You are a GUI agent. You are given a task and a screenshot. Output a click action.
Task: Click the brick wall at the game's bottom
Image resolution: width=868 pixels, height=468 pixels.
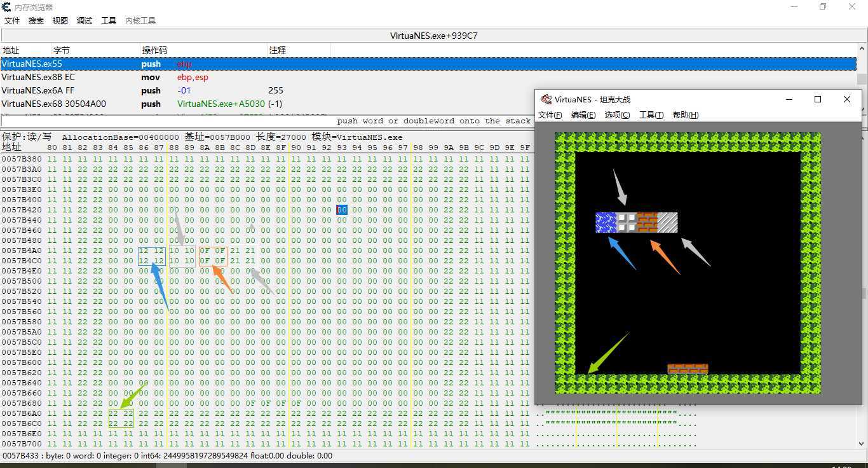click(688, 369)
